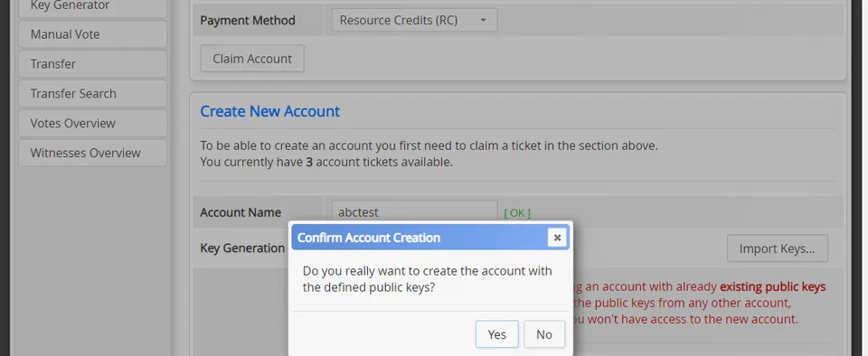Click the Payment Method label
This screenshot has height=356, width=868.
click(x=248, y=21)
